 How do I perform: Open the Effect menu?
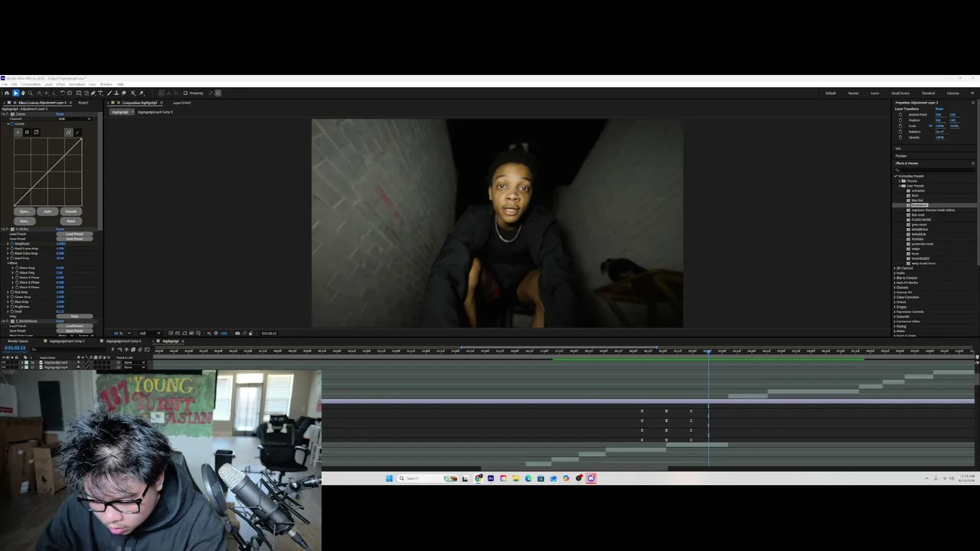(60, 84)
